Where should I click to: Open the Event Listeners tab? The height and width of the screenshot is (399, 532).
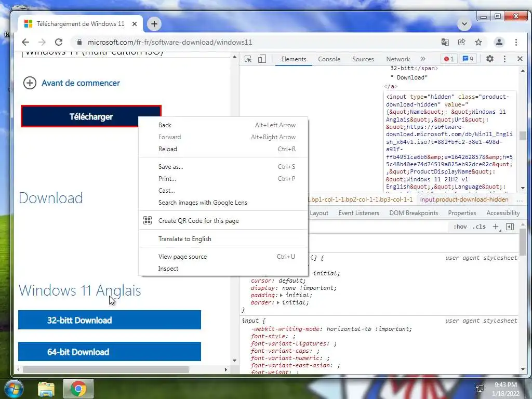[358, 212]
